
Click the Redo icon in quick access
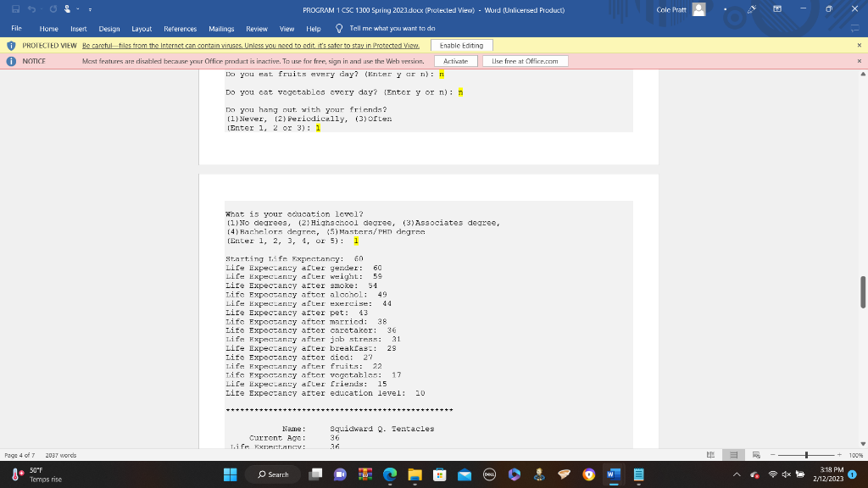[53, 9]
